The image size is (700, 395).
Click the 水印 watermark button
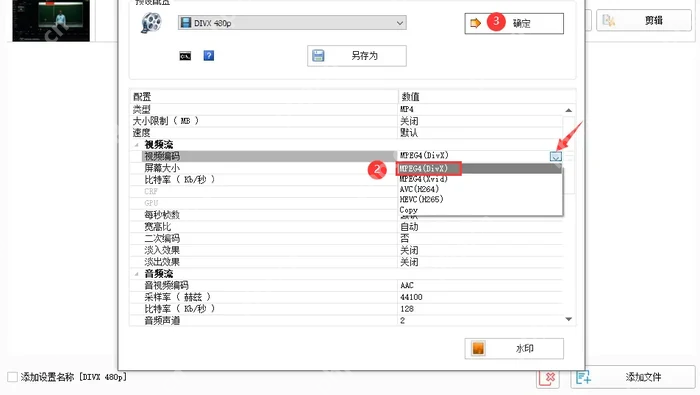tap(514, 348)
